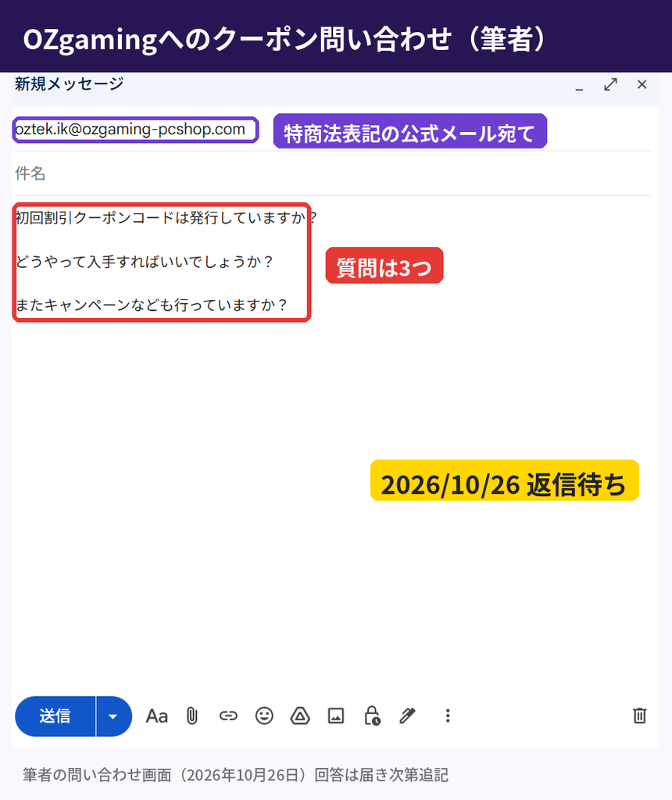This screenshot has height=800, width=672.
Task: Click the 件名 subject field
Action: [331, 173]
